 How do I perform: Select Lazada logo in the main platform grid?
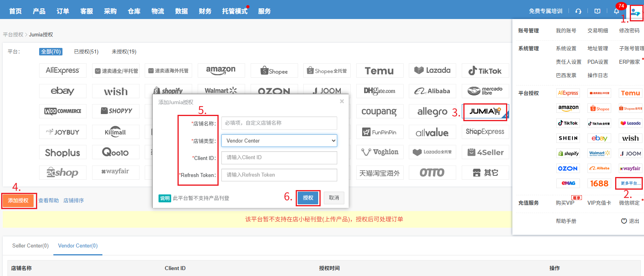pyautogui.click(x=432, y=70)
